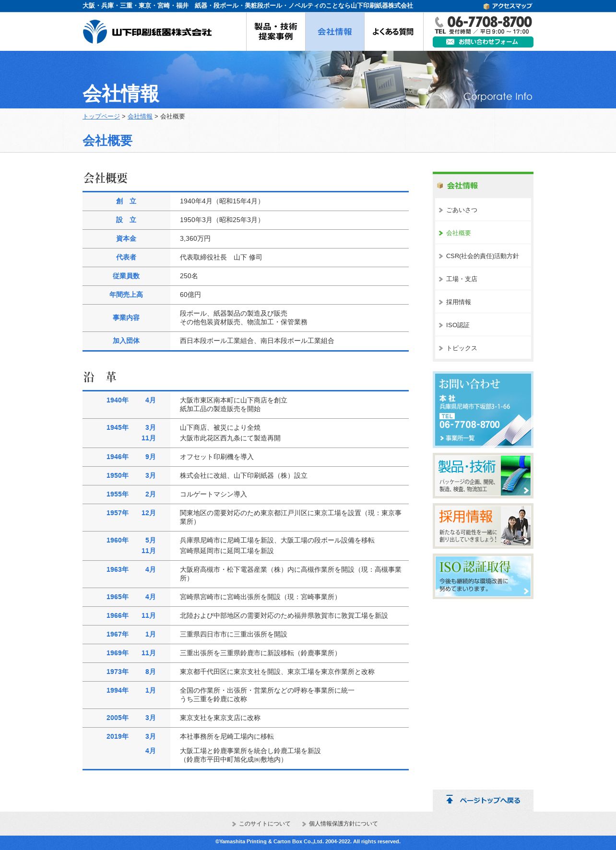
Task: Open よくある質問 menu item
Action: [x=393, y=32]
